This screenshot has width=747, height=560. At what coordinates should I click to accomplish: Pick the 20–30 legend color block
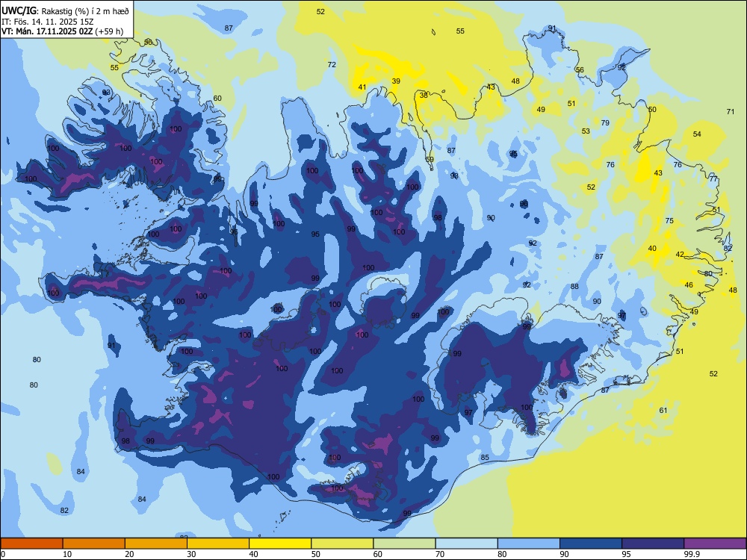click(x=156, y=544)
